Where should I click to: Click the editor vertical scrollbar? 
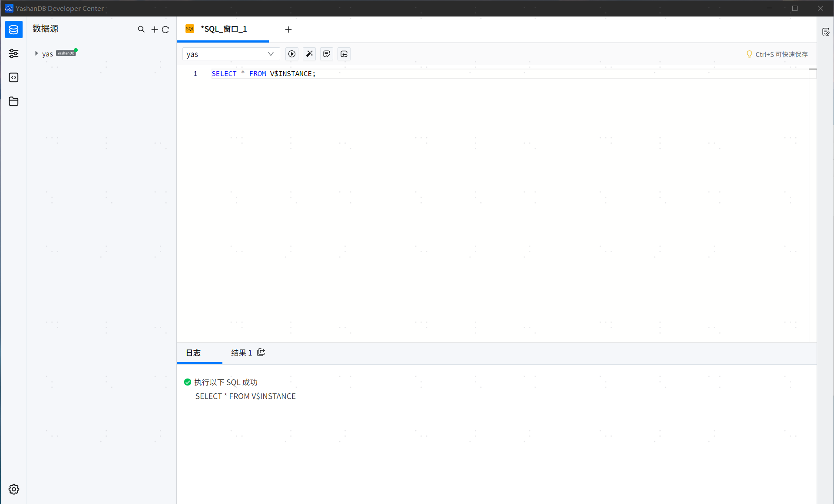(813, 205)
